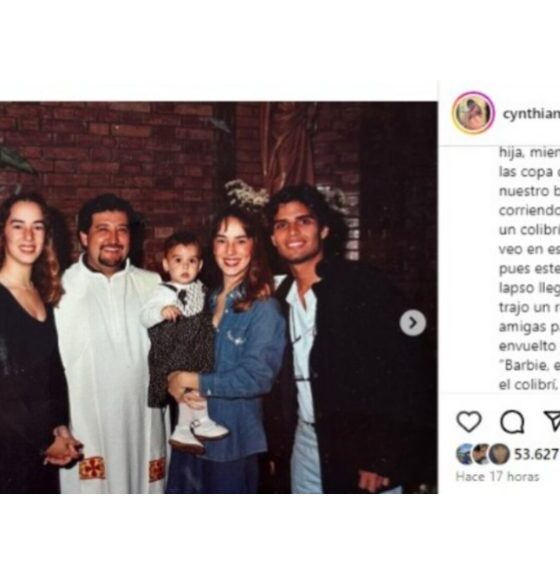Open the cynthian username profile link
Image resolution: width=560 pixels, height=575 pixels.
click(531, 114)
